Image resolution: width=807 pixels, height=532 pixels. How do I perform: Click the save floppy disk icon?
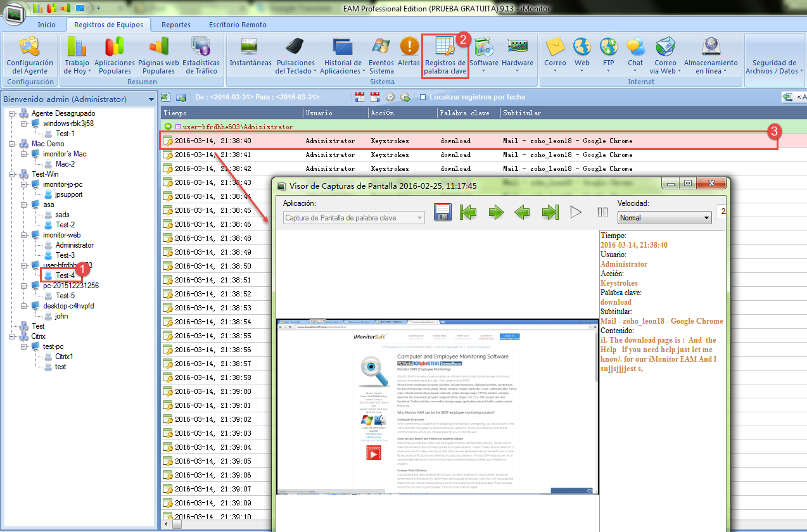click(442, 212)
